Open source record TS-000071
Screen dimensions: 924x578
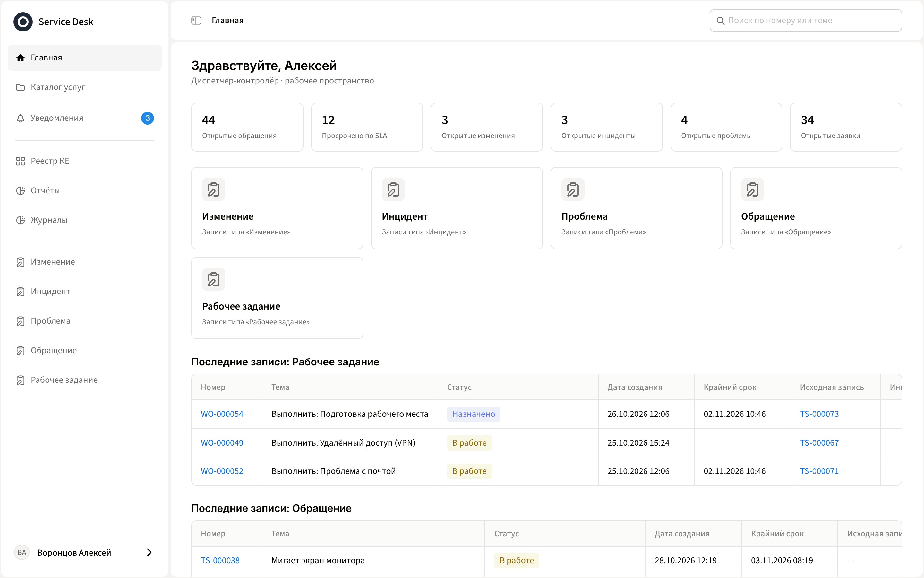point(819,471)
